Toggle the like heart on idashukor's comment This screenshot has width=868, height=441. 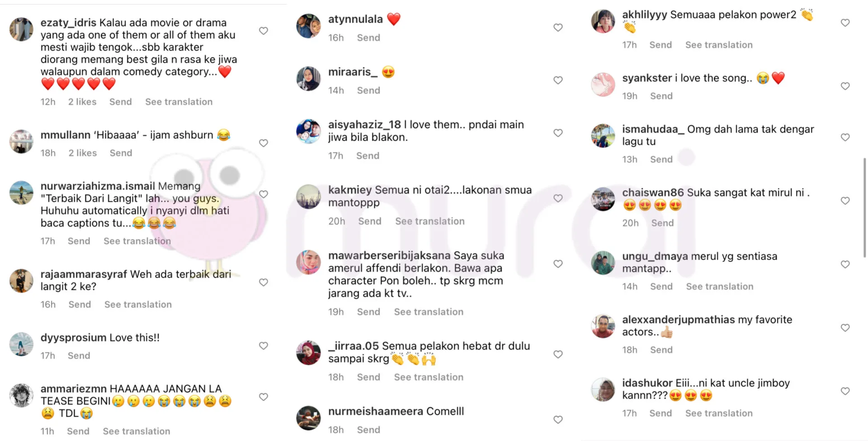click(845, 391)
